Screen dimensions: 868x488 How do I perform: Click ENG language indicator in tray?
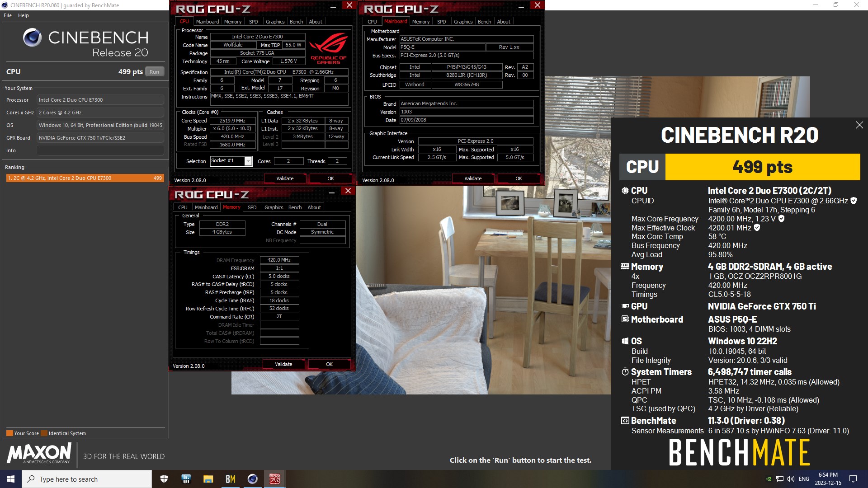(x=804, y=479)
